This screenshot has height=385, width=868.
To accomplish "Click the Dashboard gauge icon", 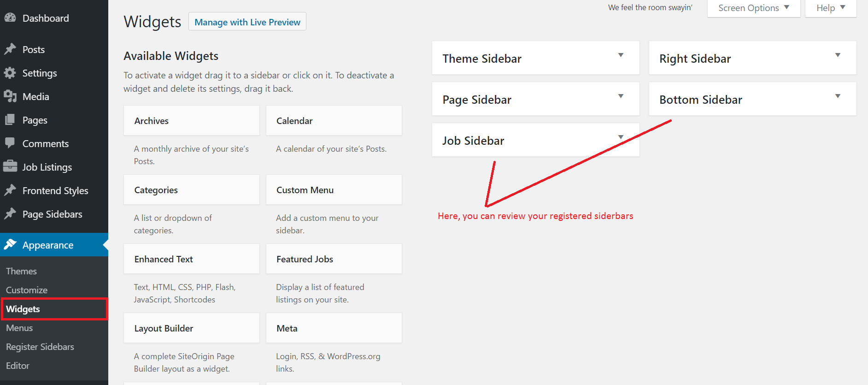I will (10, 18).
